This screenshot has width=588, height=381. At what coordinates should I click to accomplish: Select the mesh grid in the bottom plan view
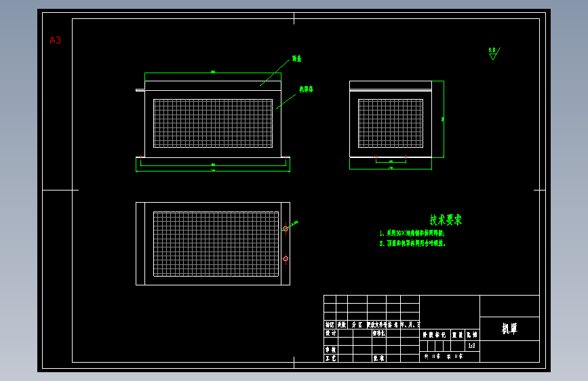point(216,244)
